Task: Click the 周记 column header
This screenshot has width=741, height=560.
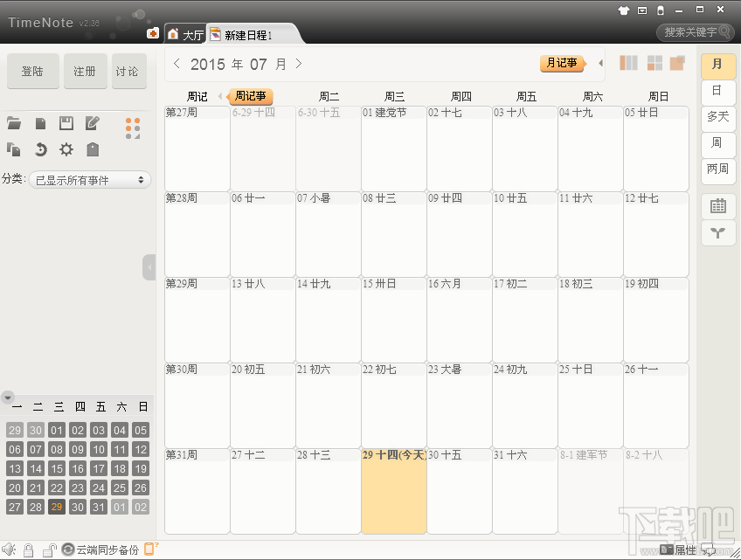Action: [x=197, y=96]
